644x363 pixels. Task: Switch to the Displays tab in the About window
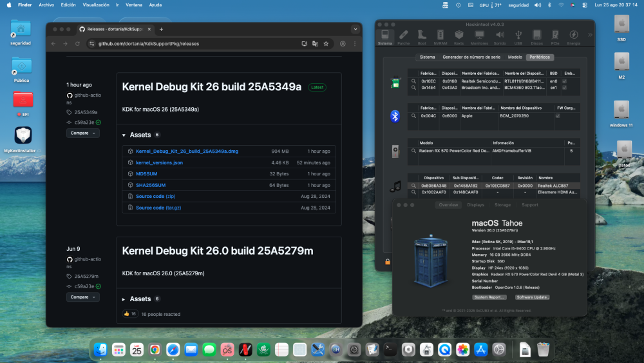coord(476,205)
